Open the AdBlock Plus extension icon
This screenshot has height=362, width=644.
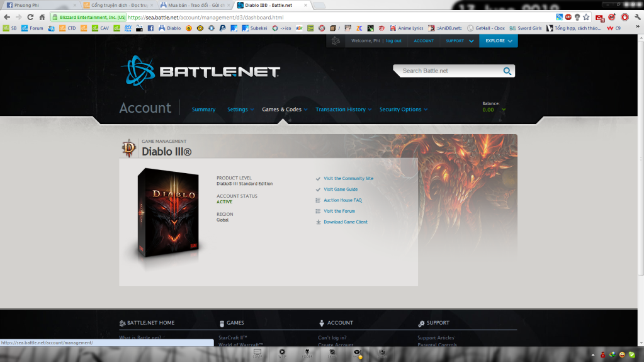pos(568,17)
